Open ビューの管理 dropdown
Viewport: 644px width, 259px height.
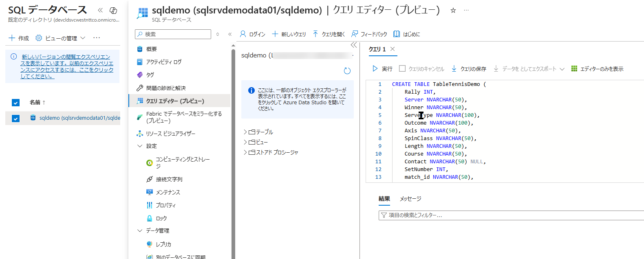click(x=61, y=38)
